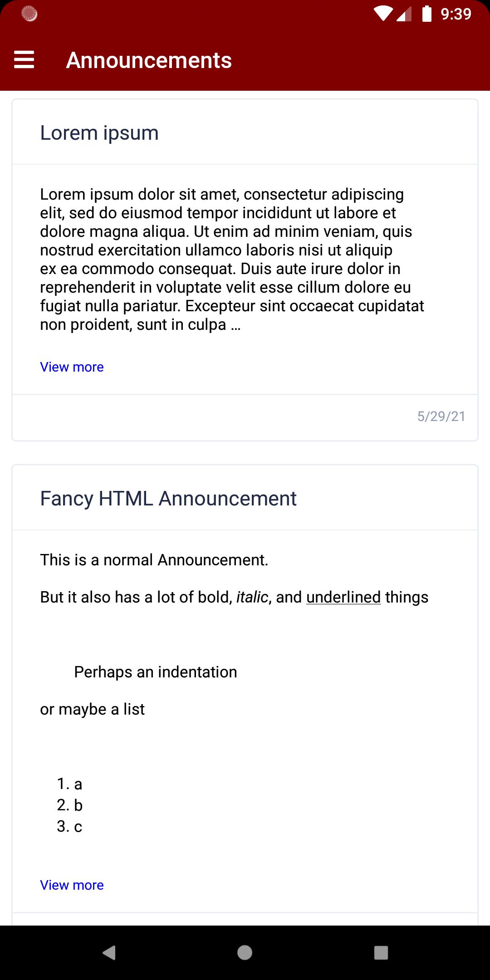Viewport: 490px width, 980px height.
Task: Tap the Android back button
Action: click(109, 952)
